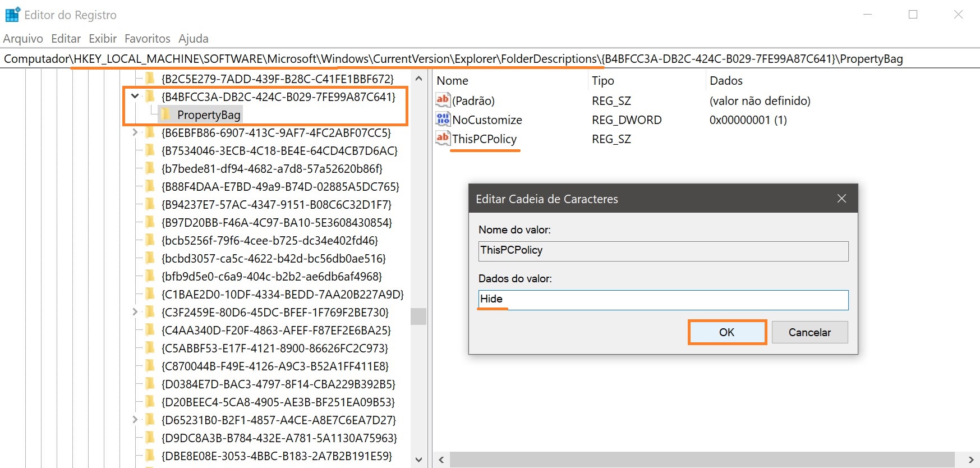Click folder icon of {bcb5256f-79f6-4cee-b725-dc34e402fd46}

coord(150,240)
